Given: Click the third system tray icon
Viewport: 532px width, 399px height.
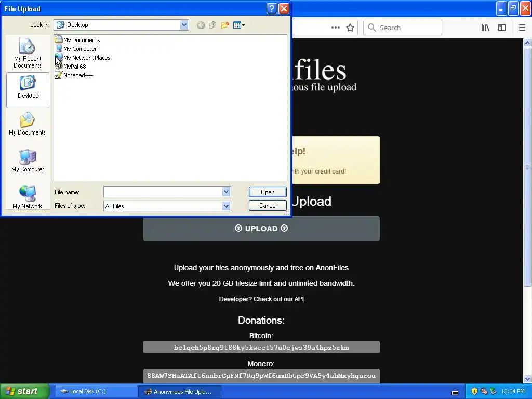Looking at the screenshot, I should coord(493,391).
